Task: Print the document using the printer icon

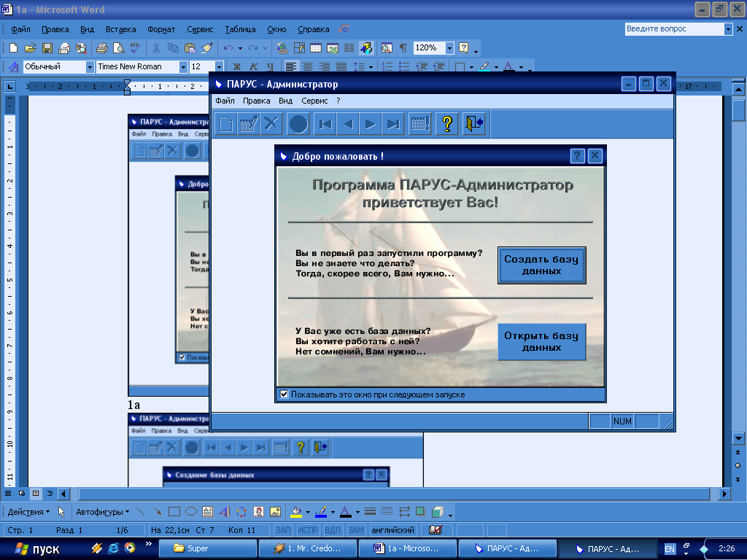Action: coord(102,47)
